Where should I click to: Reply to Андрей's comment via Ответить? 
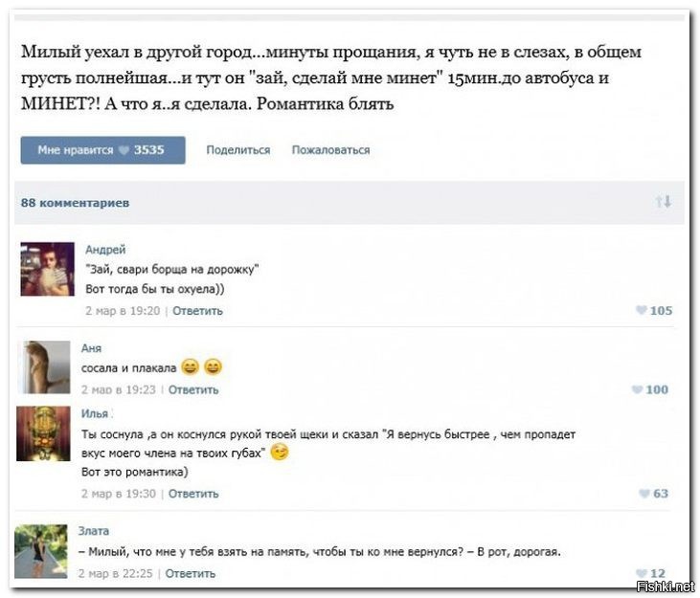tap(198, 311)
